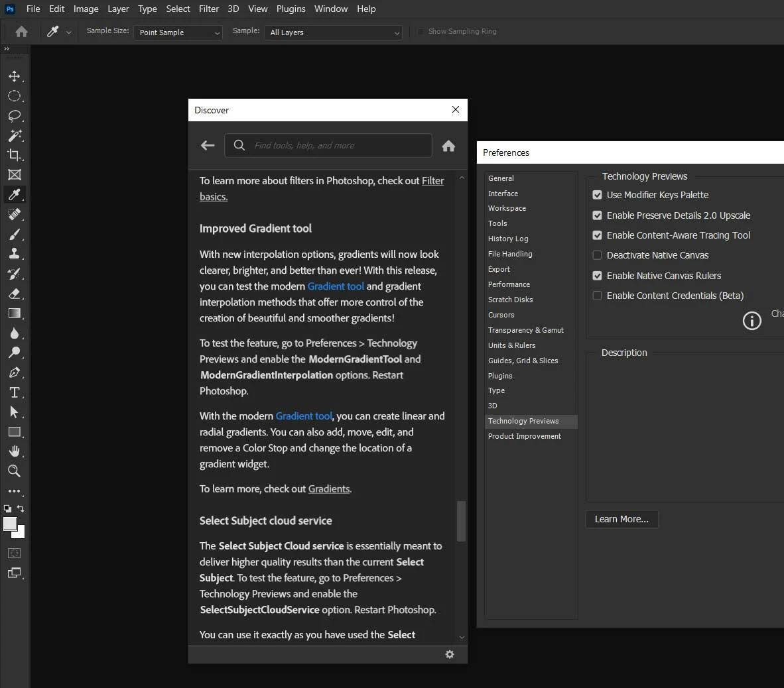Uncheck Enable Content-Aware Tracing Tool
784x688 pixels.
coord(597,235)
